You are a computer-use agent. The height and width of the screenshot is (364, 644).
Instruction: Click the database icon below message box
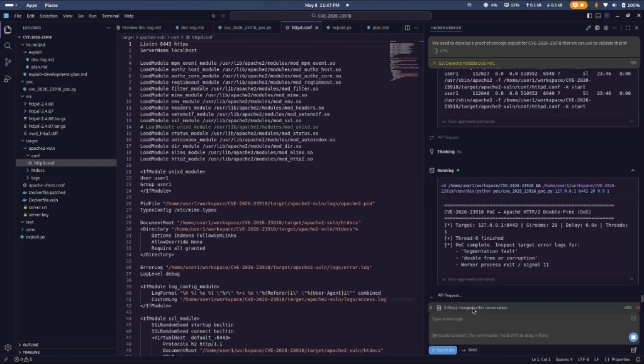coord(633,350)
